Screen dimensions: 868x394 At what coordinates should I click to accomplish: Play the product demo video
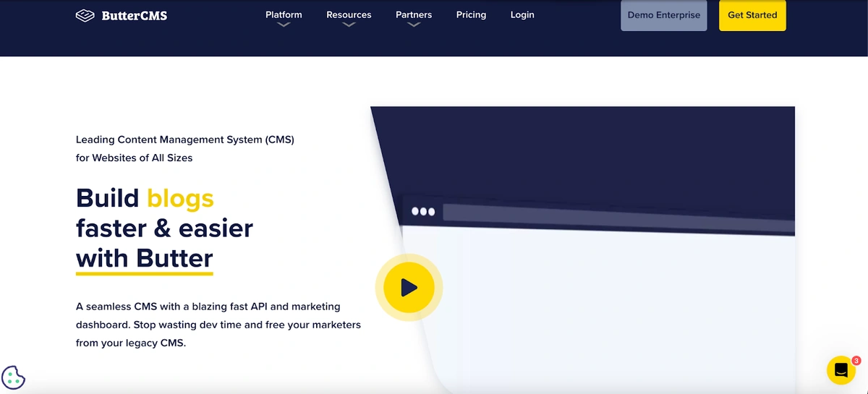pyautogui.click(x=409, y=288)
